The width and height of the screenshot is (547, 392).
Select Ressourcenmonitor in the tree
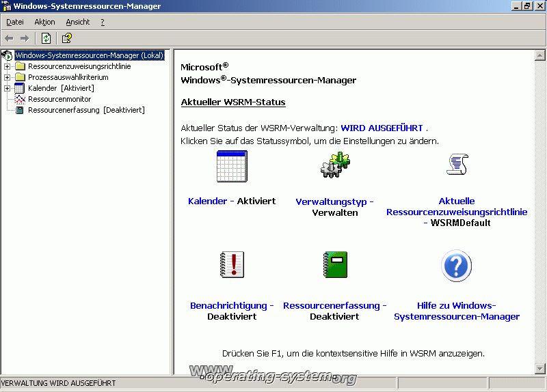pyautogui.click(x=59, y=99)
